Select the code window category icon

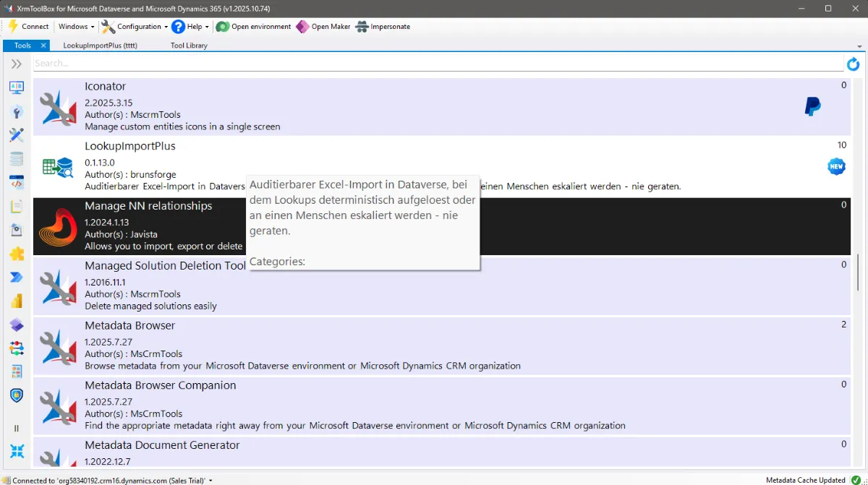pyautogui.click(x=17, y=182)
